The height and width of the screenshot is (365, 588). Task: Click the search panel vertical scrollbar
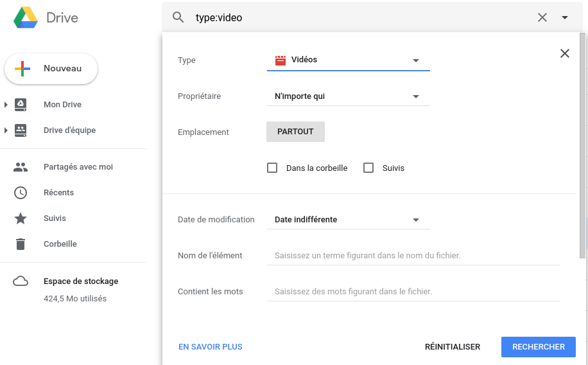pyautogui.click(x=582, y=146)
